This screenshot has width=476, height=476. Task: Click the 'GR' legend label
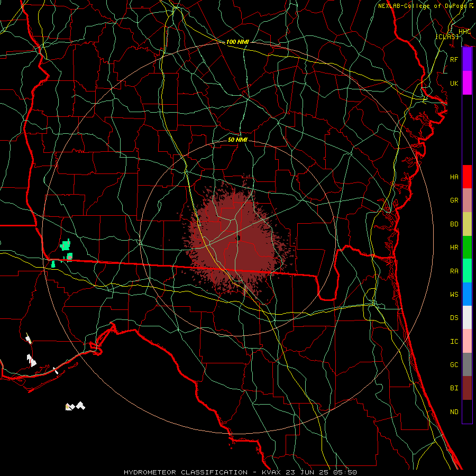coord(454,200)
